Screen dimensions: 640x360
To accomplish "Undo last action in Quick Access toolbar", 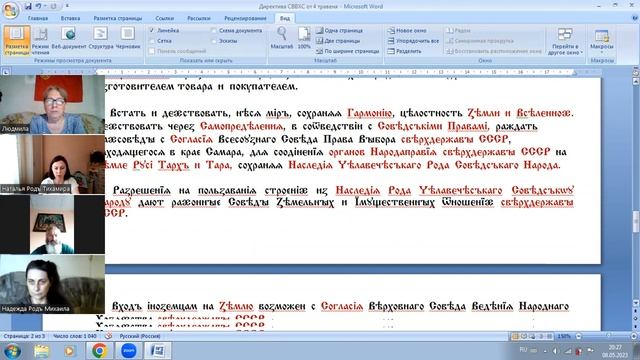I will 38,6.
